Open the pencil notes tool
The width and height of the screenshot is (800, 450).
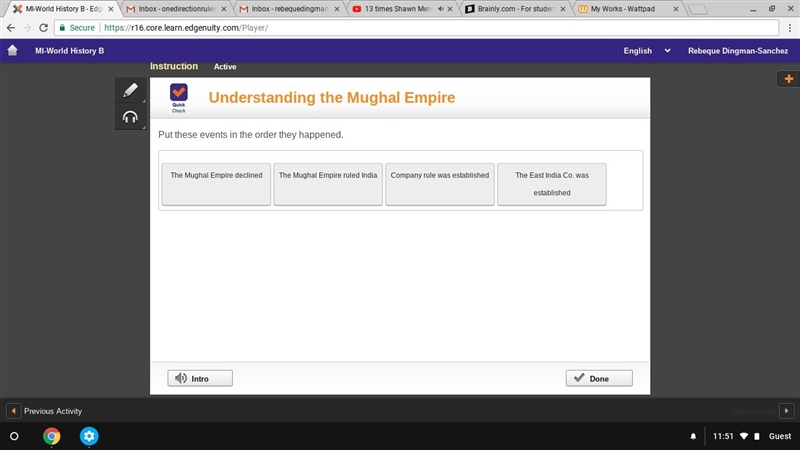131,90
